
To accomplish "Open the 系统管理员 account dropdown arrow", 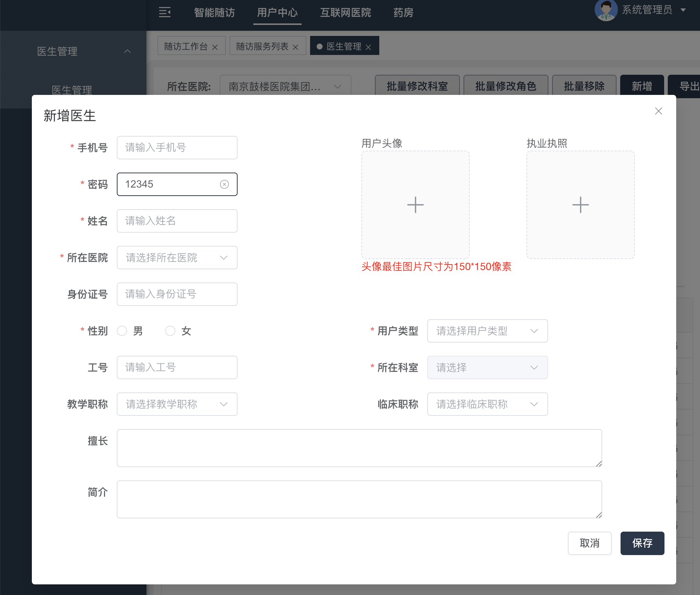I will point(683,10).
